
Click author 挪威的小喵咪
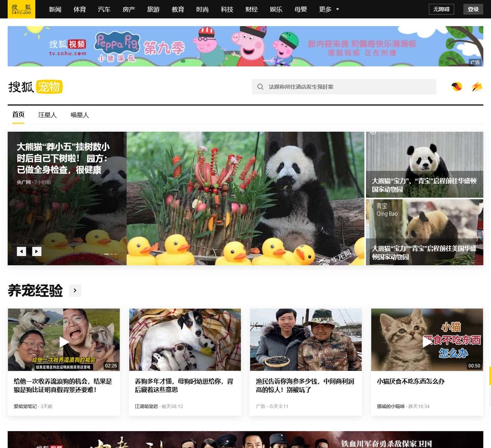(391, 406)
